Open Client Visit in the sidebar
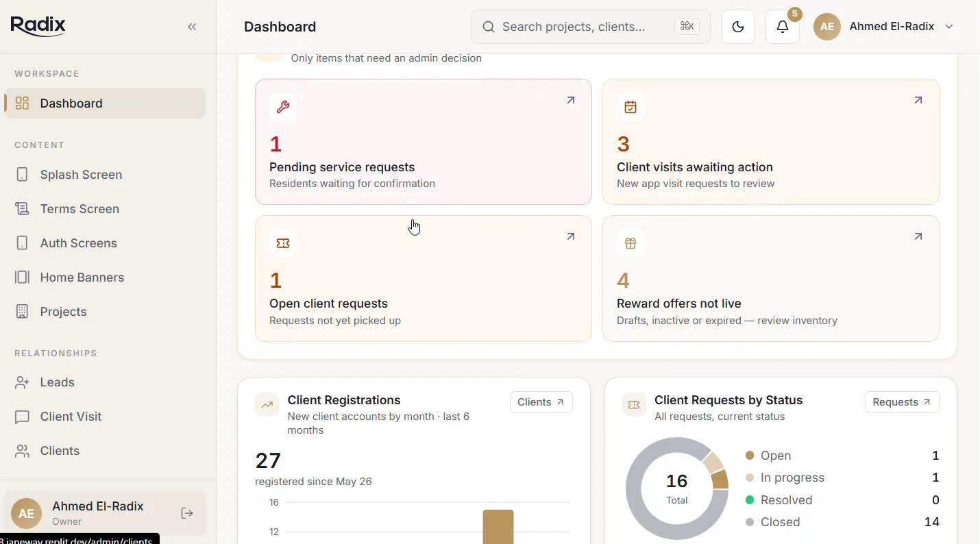The image size is (980, 544). pyautogui.click(x=105, y=417)
